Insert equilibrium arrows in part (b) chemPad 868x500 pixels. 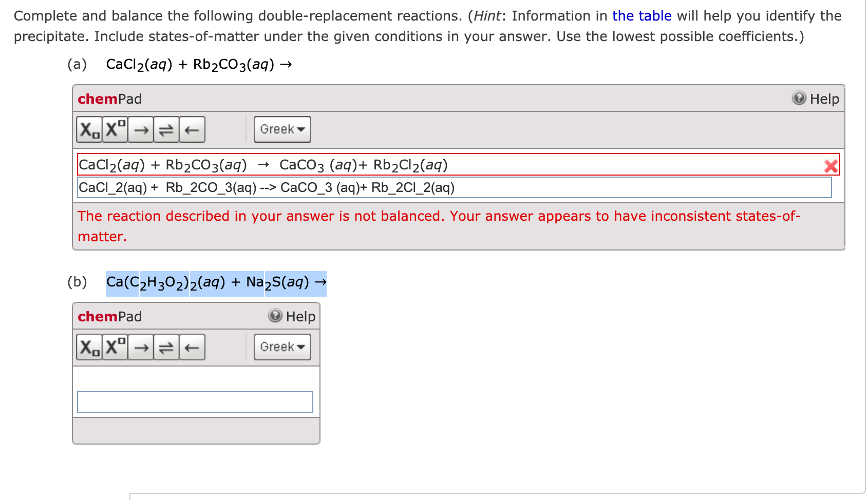click(x=165, y=347)
